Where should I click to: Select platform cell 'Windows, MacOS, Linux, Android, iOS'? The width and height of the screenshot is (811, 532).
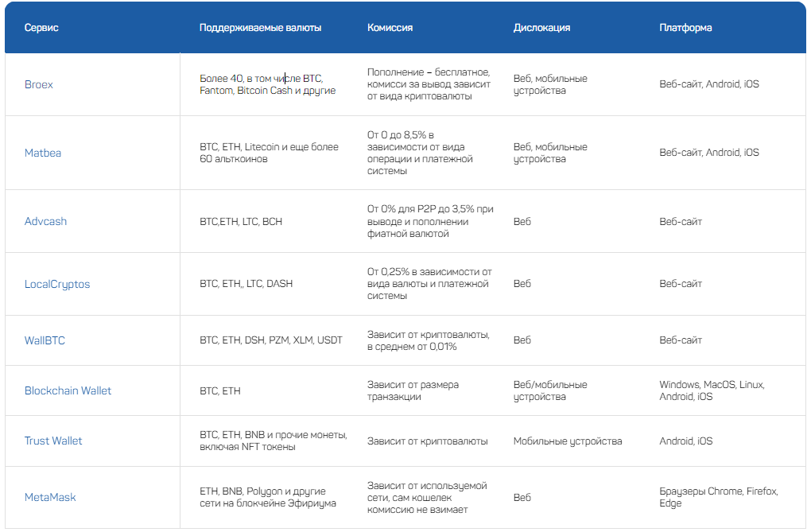[712, 390]
